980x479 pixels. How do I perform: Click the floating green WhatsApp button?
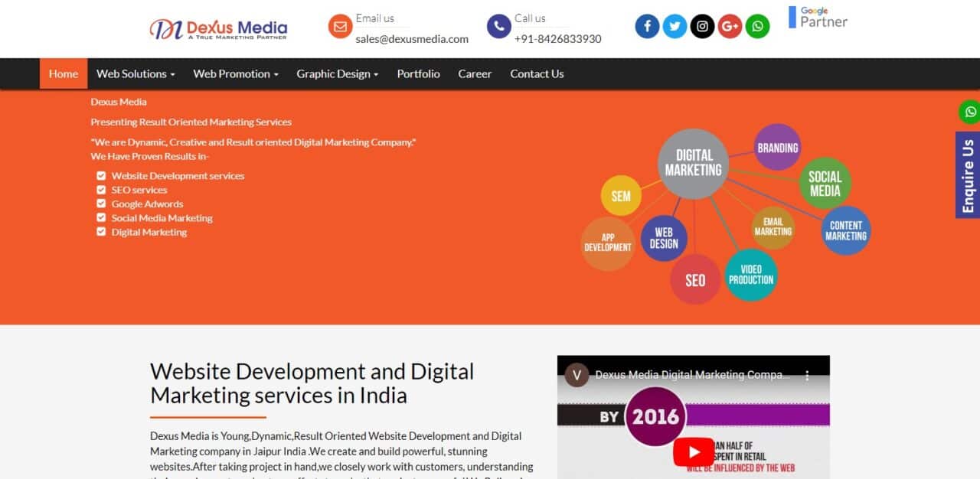[x=970, y=112]
